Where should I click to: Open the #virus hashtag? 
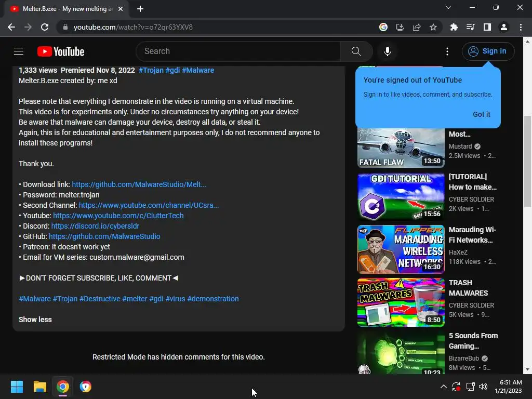point(176,299)
